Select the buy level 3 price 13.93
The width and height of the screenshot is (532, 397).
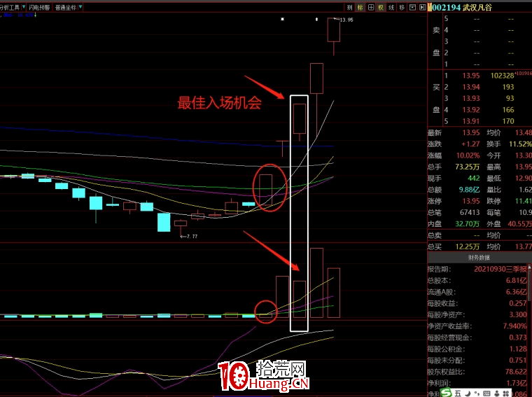(x=471, y=99)
